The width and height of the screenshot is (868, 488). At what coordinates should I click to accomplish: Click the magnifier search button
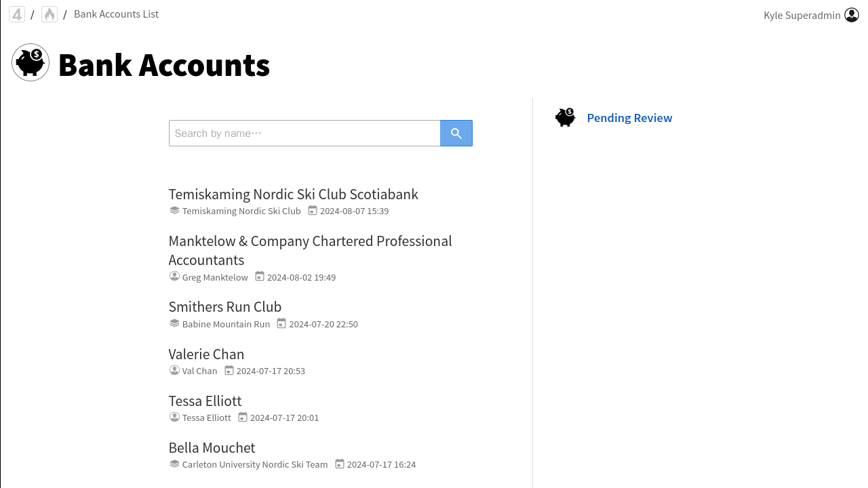point(456,134)
